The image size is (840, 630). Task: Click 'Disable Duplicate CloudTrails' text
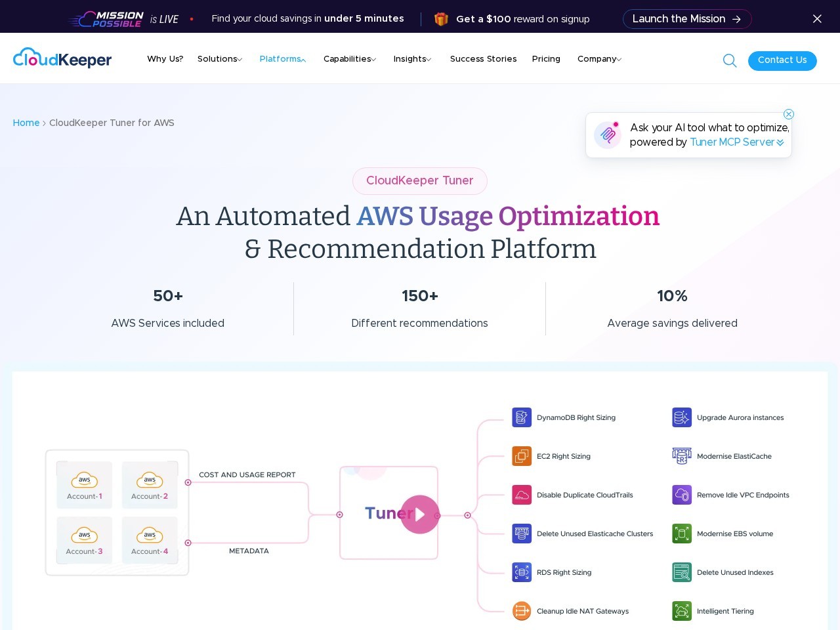(x=585, y=495)
